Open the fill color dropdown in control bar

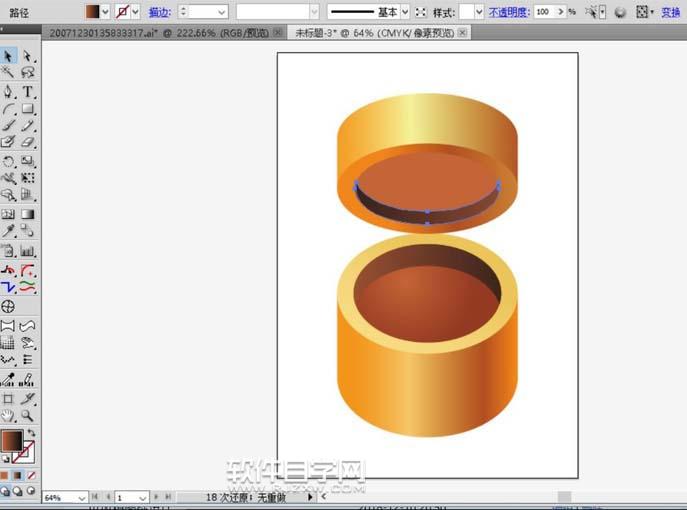click(106, 12)
